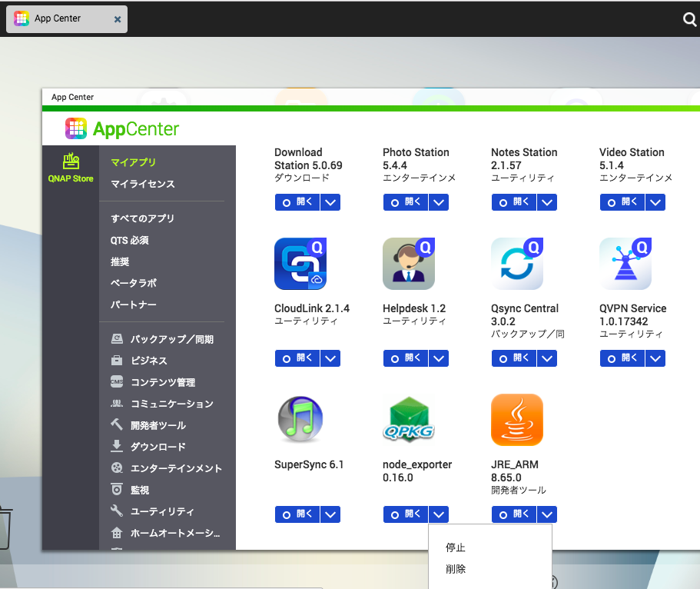The height and width of the screenshot is (589, 700).
Task: Click the JRE_ARM 8.65.0 title
Action: click(x=515, y=471)
